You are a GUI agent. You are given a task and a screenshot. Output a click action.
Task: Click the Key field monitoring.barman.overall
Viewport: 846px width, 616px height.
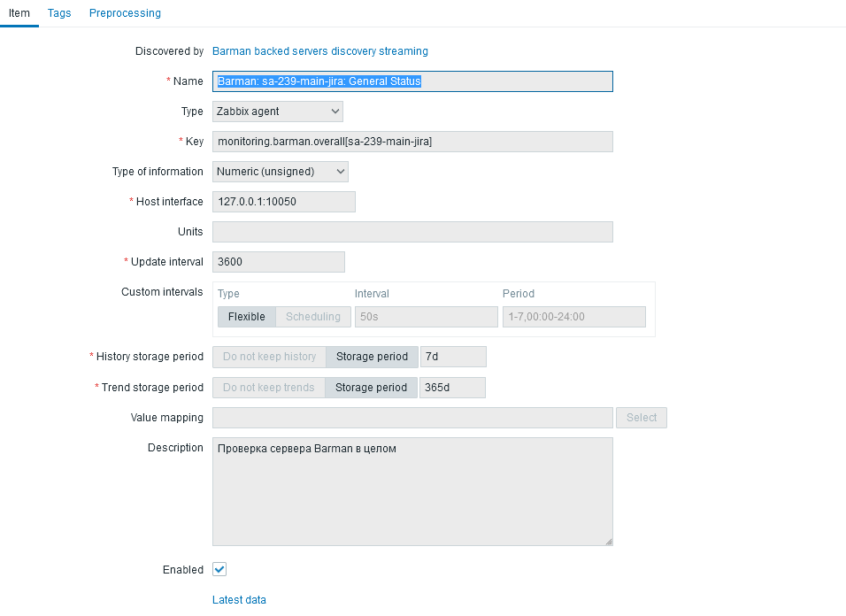412,142
